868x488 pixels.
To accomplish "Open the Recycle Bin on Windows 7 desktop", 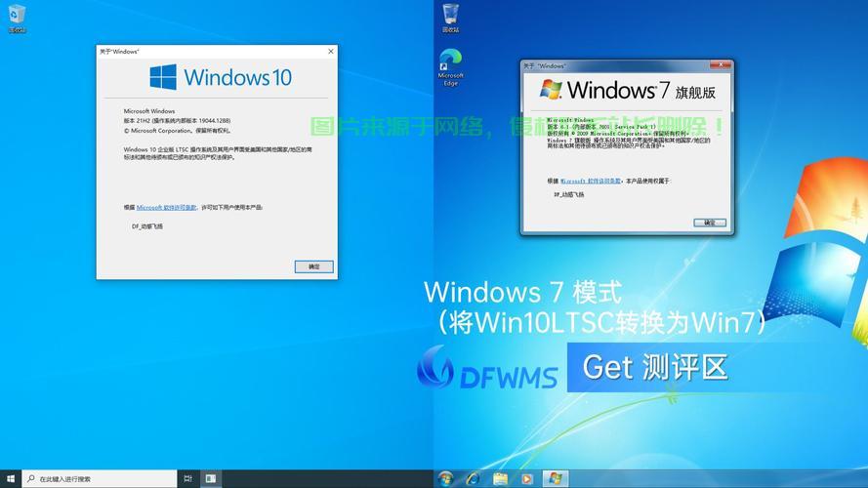I will pos(451,18).
